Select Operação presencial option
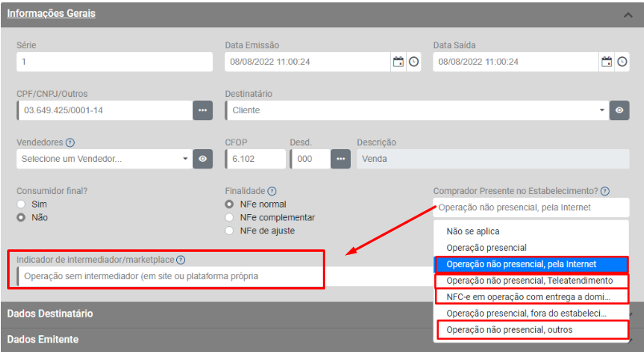 (531, 248)
